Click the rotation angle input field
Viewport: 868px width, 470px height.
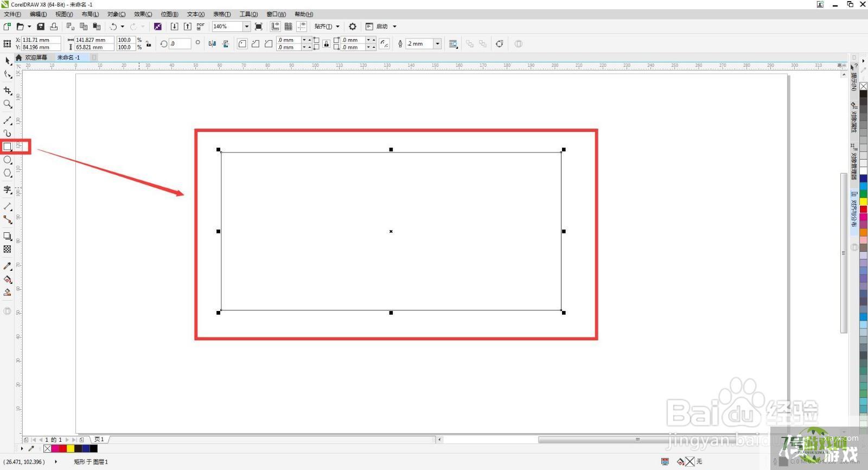click(180, 44)
